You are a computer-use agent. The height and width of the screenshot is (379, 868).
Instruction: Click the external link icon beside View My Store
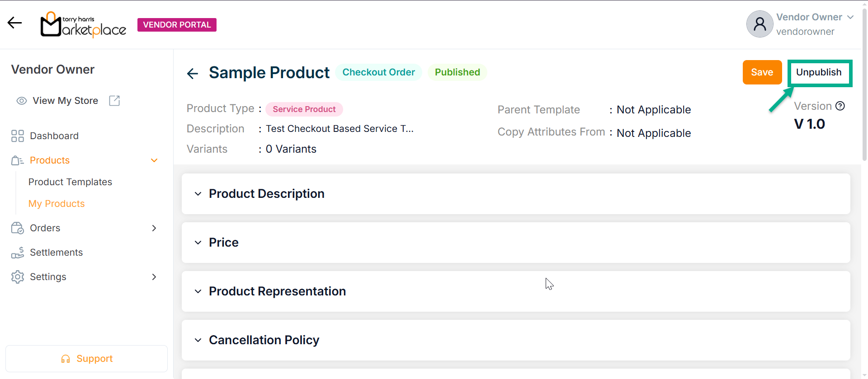click(114, 101)
